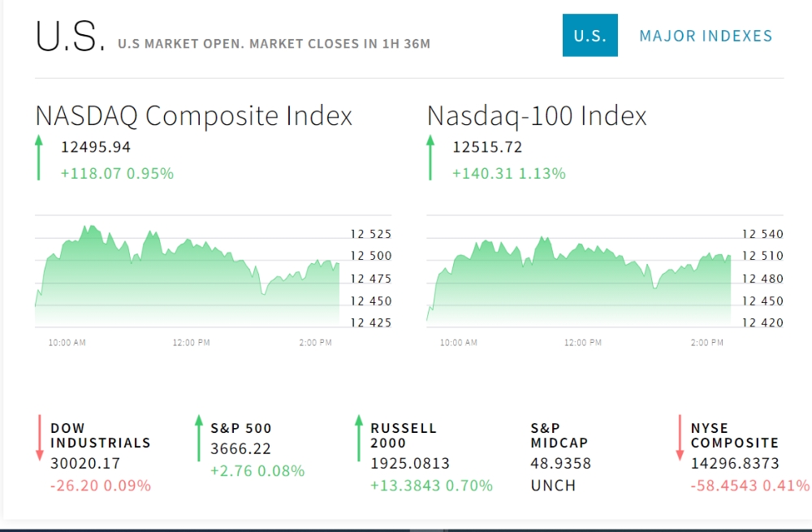Click the Russell 2000 green up arrow
812x532 pixels.
tap(358, 439)
